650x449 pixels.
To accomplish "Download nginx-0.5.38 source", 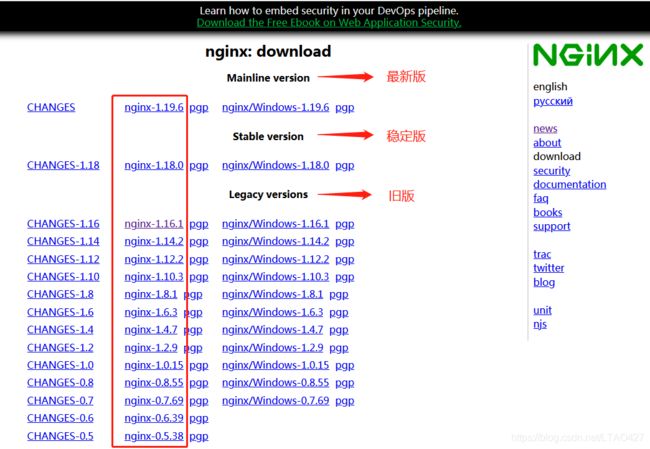I will tap(154, 436).
